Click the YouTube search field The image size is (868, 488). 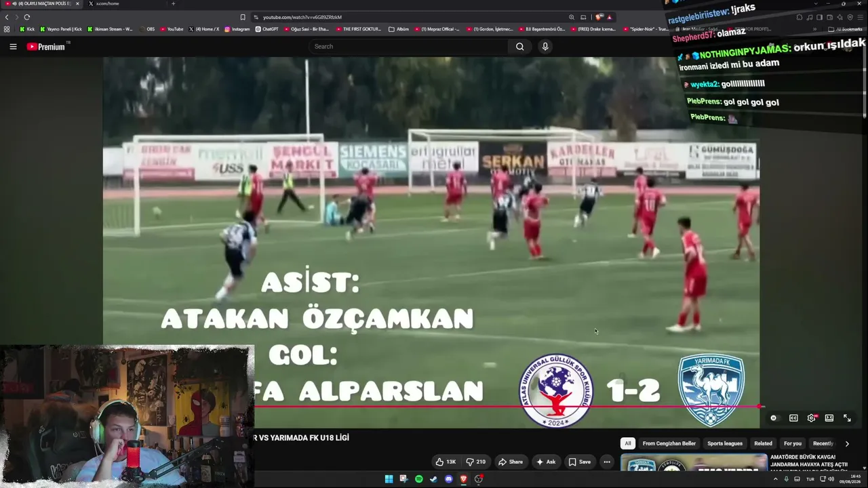tap(408, 47)
